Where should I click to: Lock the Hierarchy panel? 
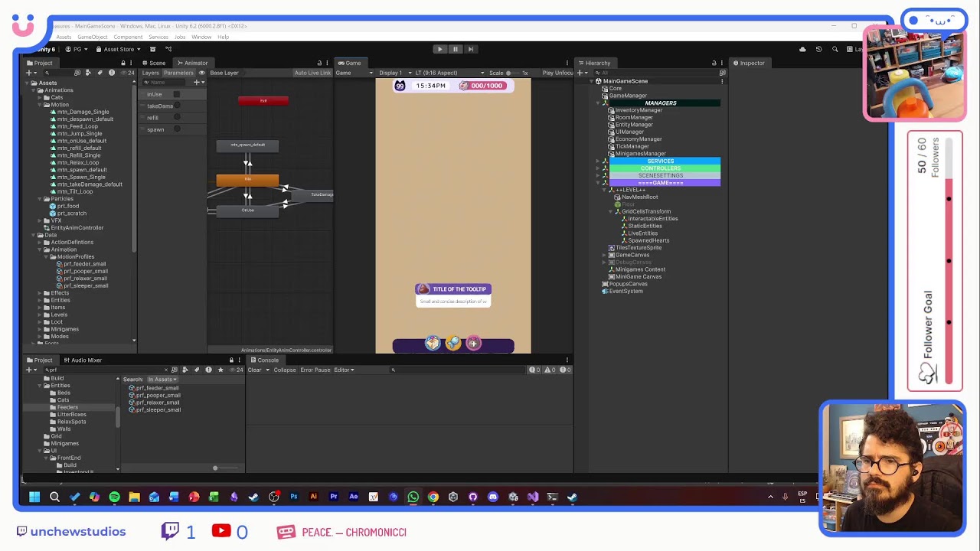pyautogui.click(x=714, y=63)
